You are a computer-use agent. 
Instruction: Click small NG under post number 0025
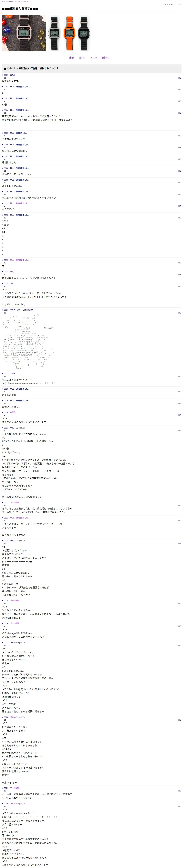5,604
